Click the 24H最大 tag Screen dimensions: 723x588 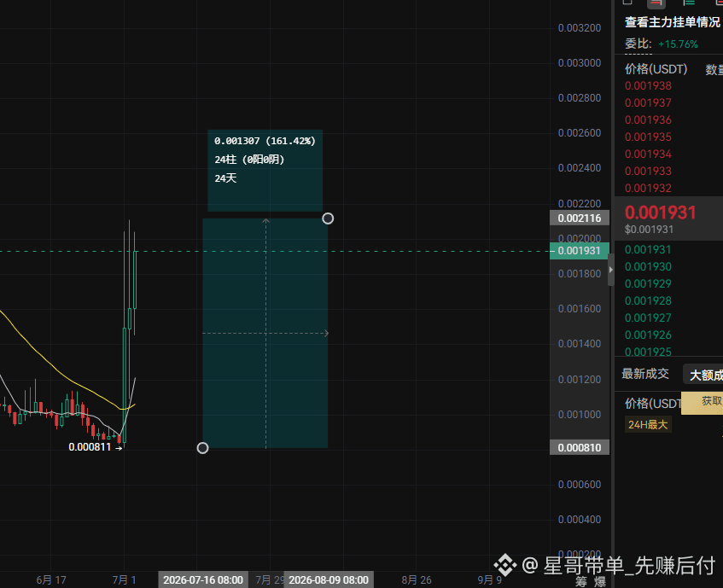pos(648,424)
